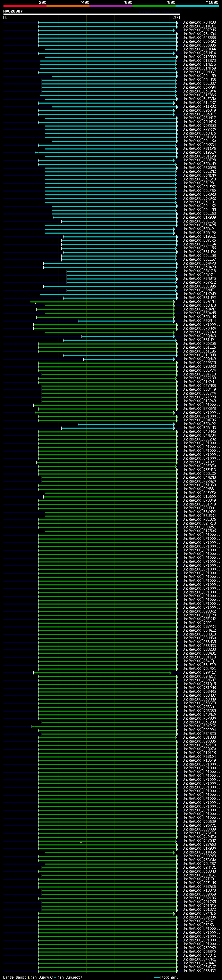This screenshot has width=222, height=980.
Task: Select the UniRef100_Q5UHI4 entry
Action: [x=199, y=53]
